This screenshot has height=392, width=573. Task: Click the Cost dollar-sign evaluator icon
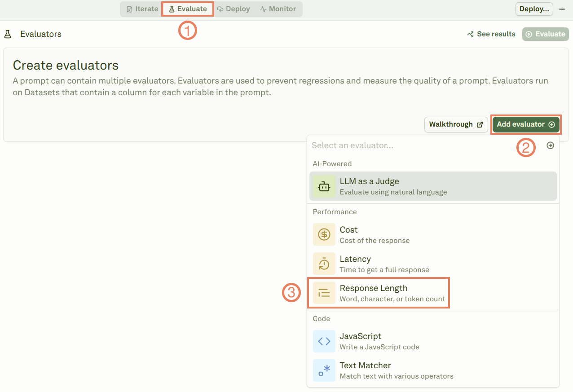pos(324,234)
